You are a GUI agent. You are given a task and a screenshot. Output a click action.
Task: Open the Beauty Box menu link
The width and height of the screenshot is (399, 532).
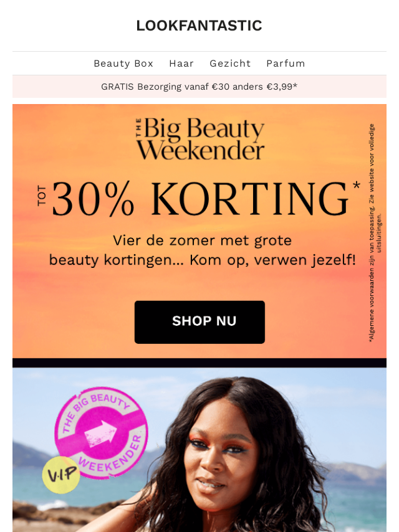(123, 64)
